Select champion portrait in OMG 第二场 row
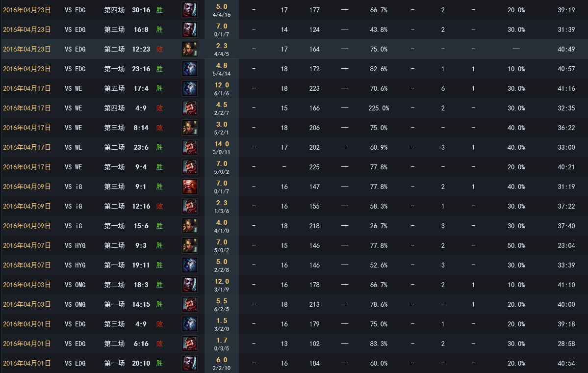588x373 pixels. click(x=190, y=285)
